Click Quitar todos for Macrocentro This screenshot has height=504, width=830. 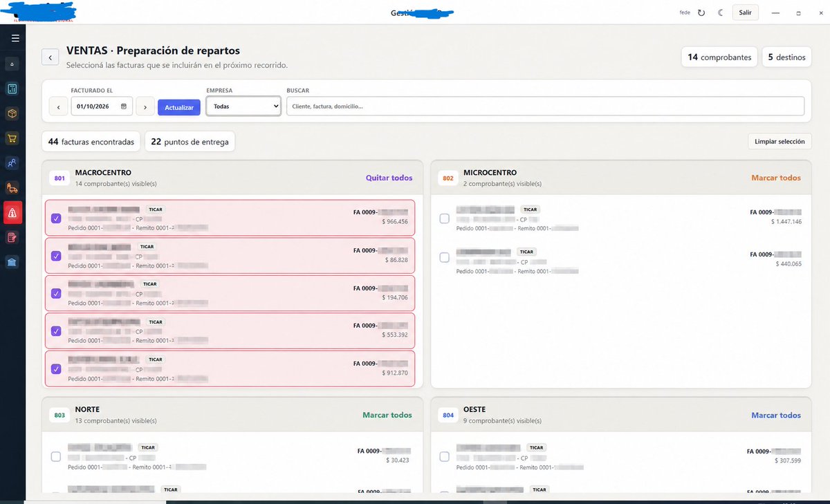click(389, 178)
